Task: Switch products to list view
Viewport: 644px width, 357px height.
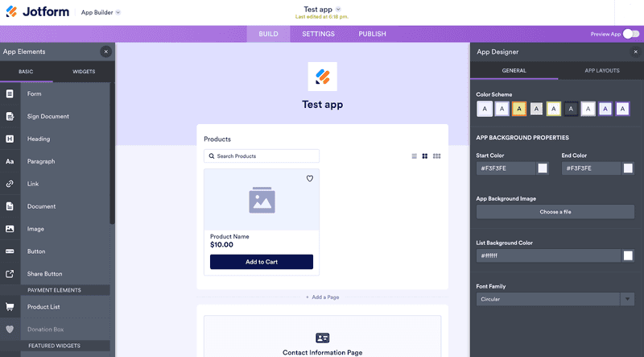Action: click(414, 156)
